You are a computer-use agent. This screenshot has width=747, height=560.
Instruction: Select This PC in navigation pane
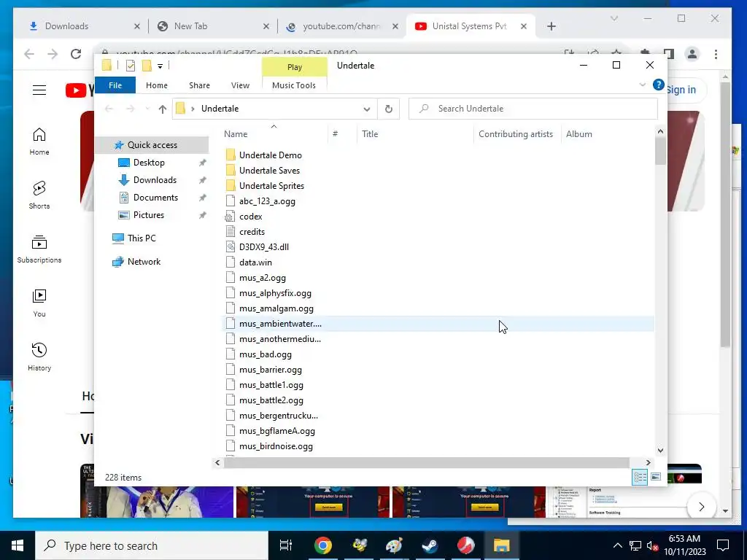click(x=142, y=238)
